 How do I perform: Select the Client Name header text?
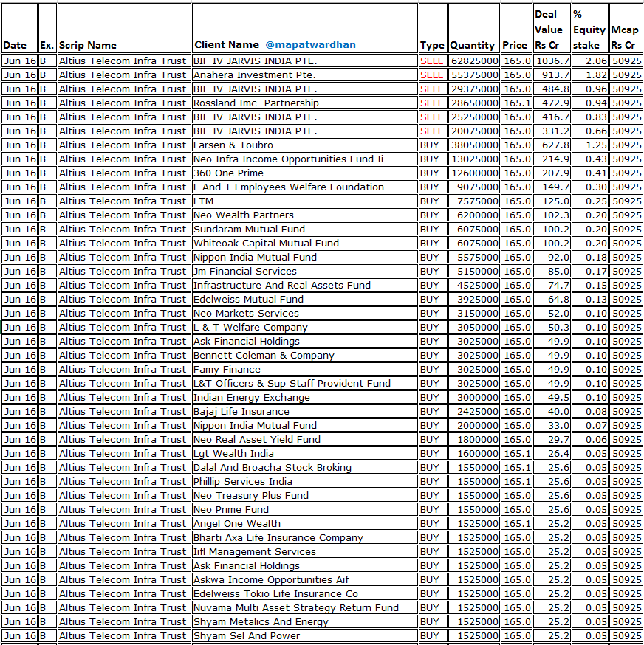coord(227,44)
